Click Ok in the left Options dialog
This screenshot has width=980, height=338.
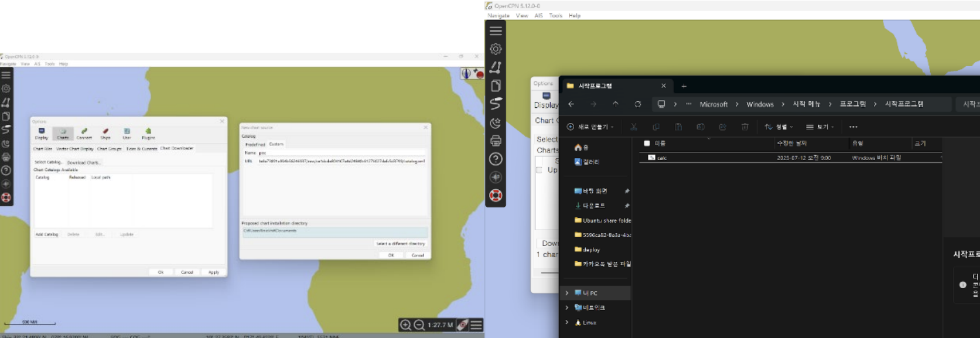point(161,272)
